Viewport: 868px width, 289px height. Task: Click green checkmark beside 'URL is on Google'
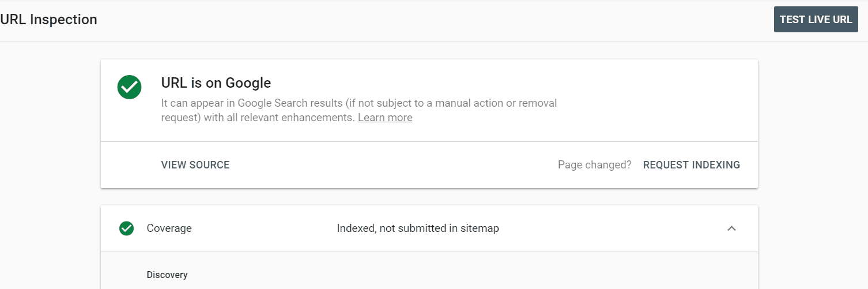click(x=129, y=87)
